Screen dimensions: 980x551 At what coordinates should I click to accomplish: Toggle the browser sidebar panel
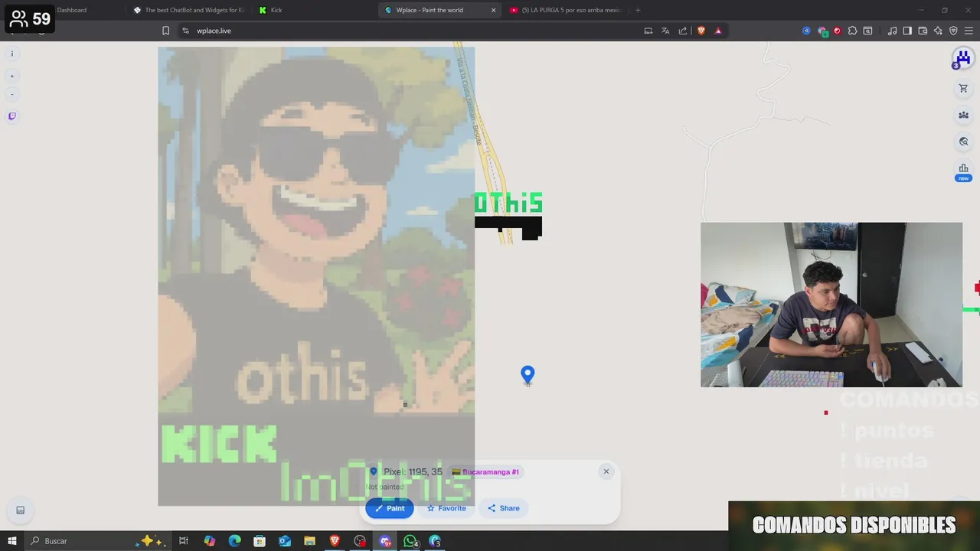click(907, 31)
